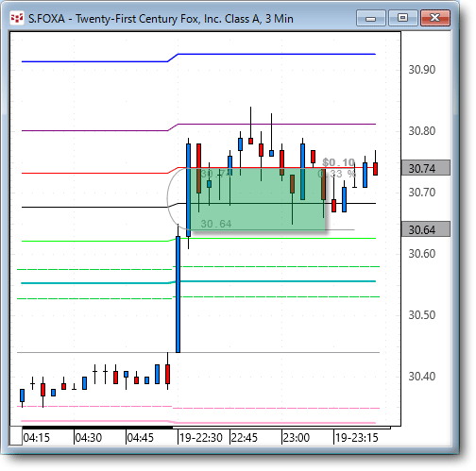476x471 pixels.
Task: Select the green shaded measurement rectangle
Action: (258, 199)
